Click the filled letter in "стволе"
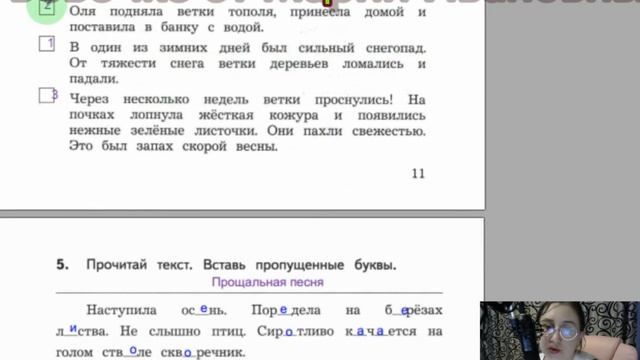Screen dimensions: 640x360 click(x=133, y=350)
